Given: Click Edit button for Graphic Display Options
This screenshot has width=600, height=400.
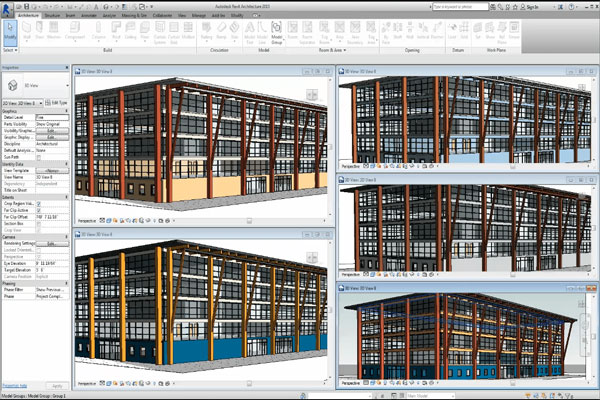Looking at the screenshot, I should point(52,137).
